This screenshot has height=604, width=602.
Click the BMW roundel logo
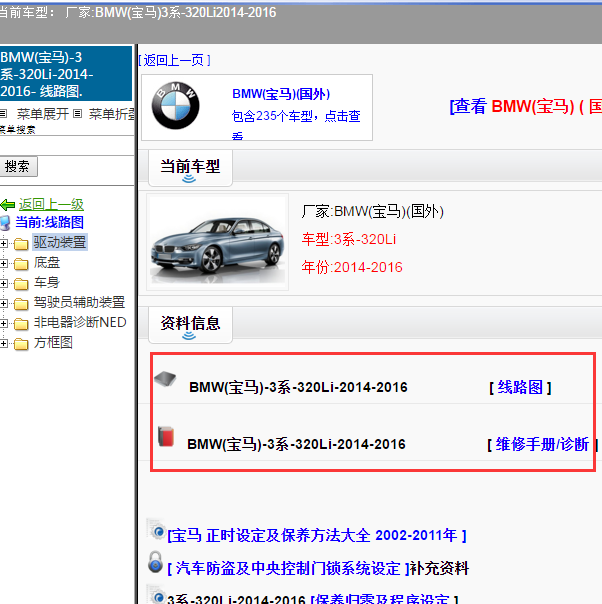click(x=175, y=106)
